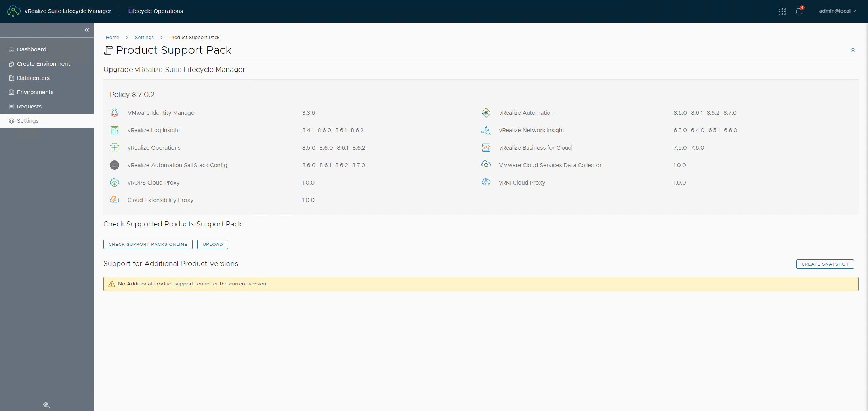Click vRealize Network Insight version 6.6.0

pyautogui.click(x=731, y=130)
